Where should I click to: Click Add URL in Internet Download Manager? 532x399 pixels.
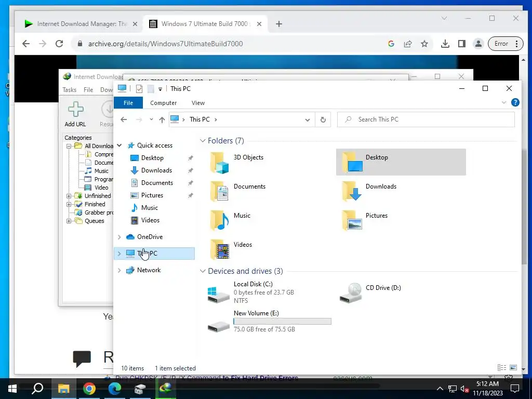point(75,115)
